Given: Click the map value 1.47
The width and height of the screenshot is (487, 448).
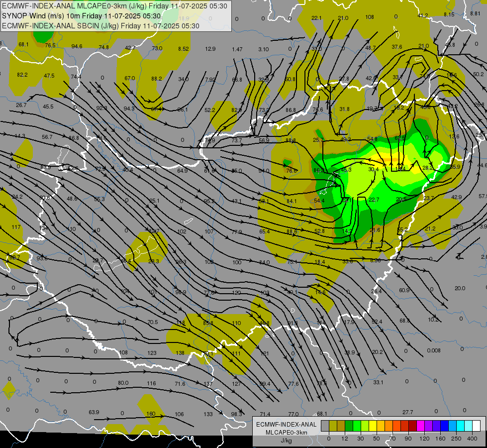Looking at the screenshot, I should [x=237, y=49].
